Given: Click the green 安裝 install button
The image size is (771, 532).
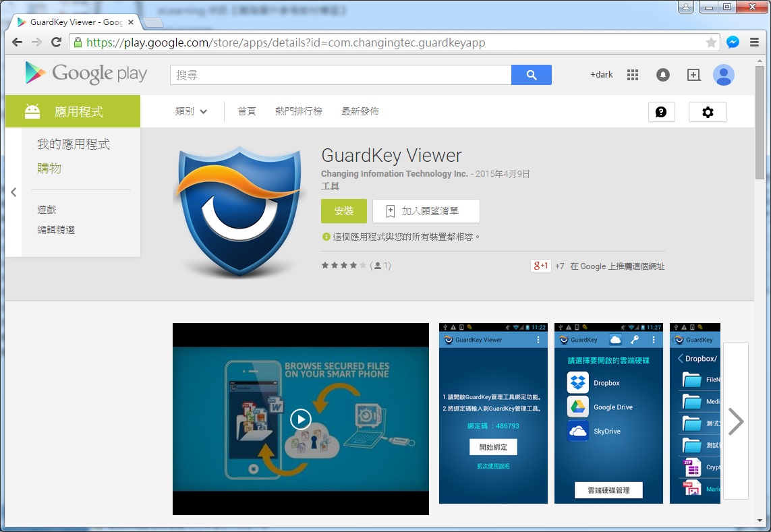Looking at the screenshot, I should (344, 211).
